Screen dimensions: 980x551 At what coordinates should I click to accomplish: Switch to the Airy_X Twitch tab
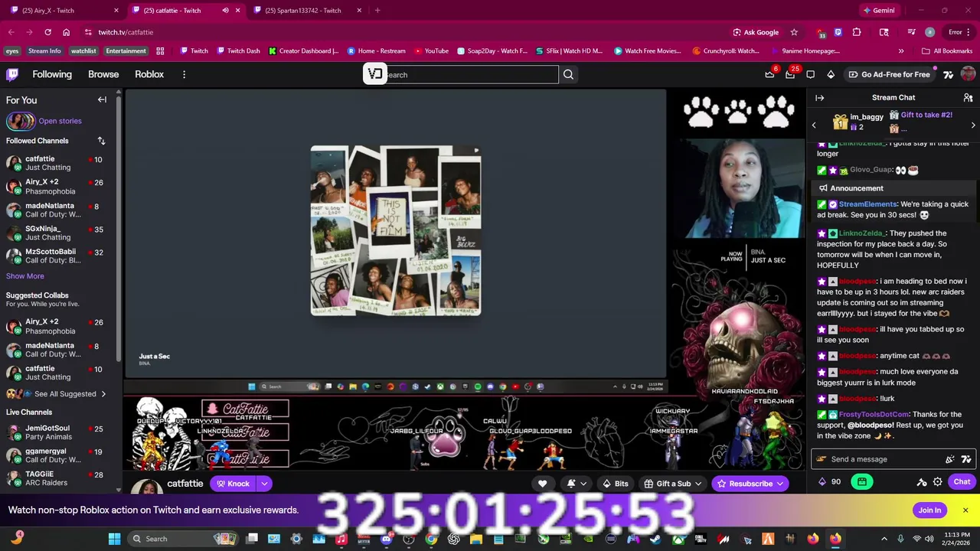(x=64, y=11)
